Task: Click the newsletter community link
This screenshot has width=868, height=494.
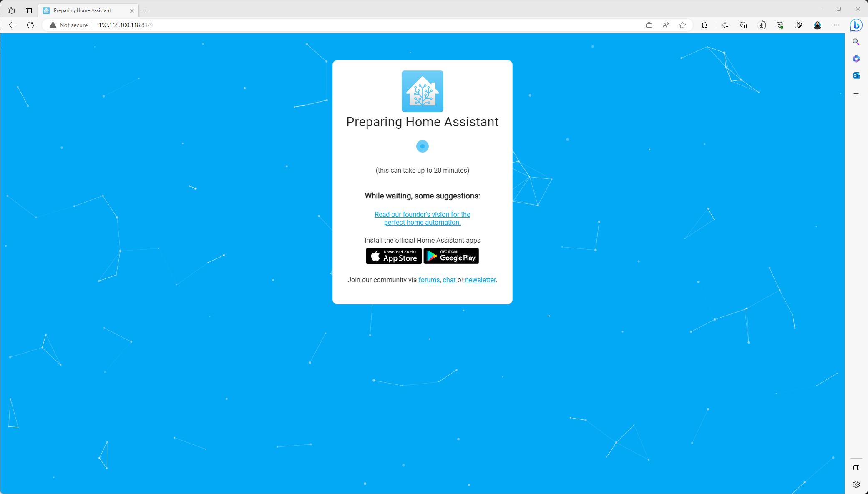Action: (480, 280)
